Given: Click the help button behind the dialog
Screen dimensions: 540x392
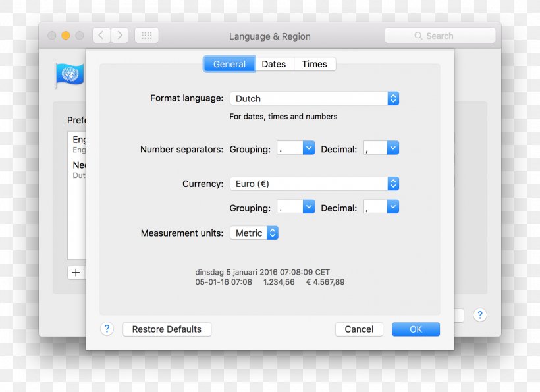Looking at the screenshot, I should click(x=480, y=315).
